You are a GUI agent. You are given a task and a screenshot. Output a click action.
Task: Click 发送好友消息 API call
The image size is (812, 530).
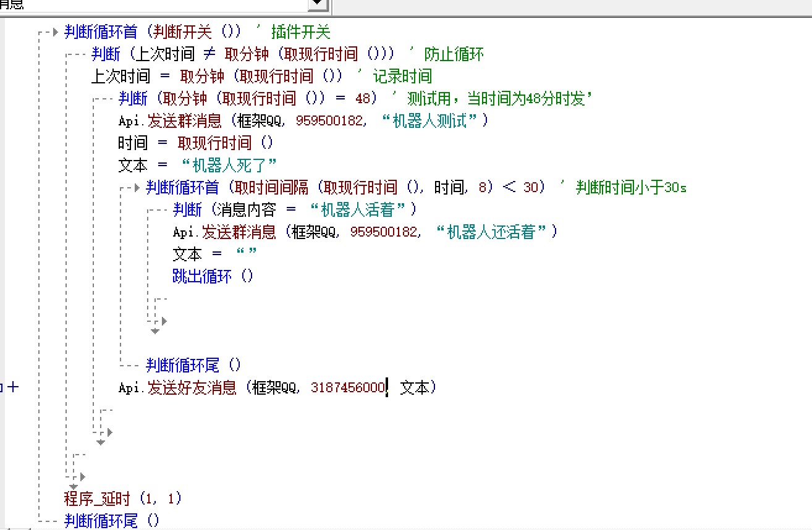192,387
